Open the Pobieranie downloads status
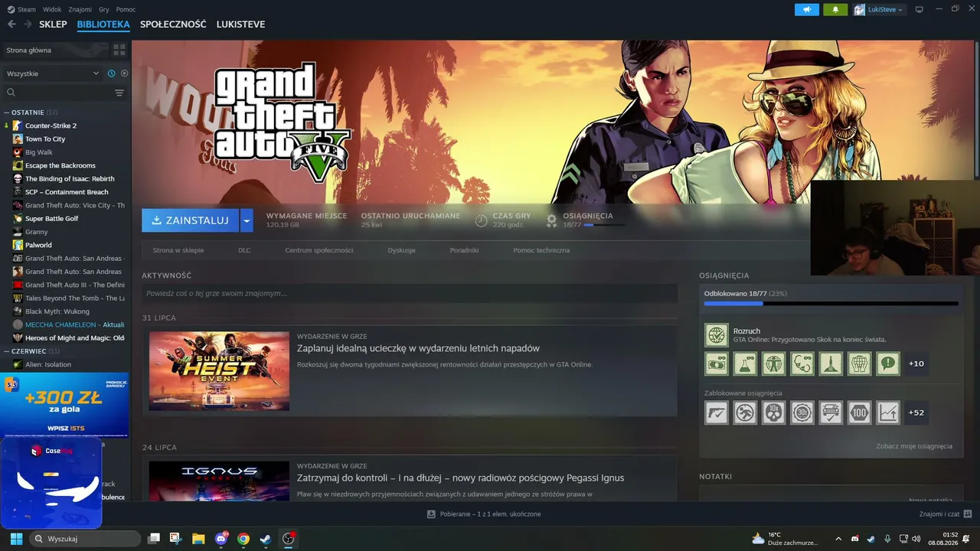Viewport: 980px width, 551px height. tap(484, 514)
